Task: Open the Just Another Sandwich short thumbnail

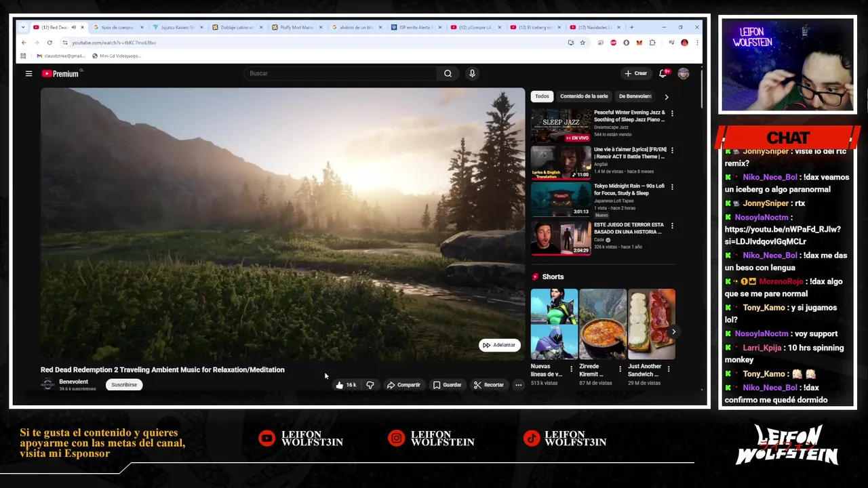Action: [652, 324]
